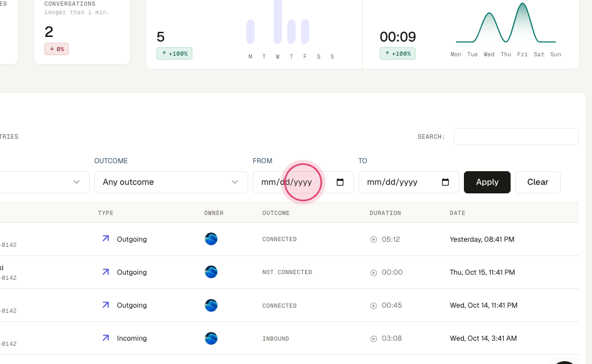Click the +100% badge under the number 5
The image size is (592, 364).
(174, 53)
